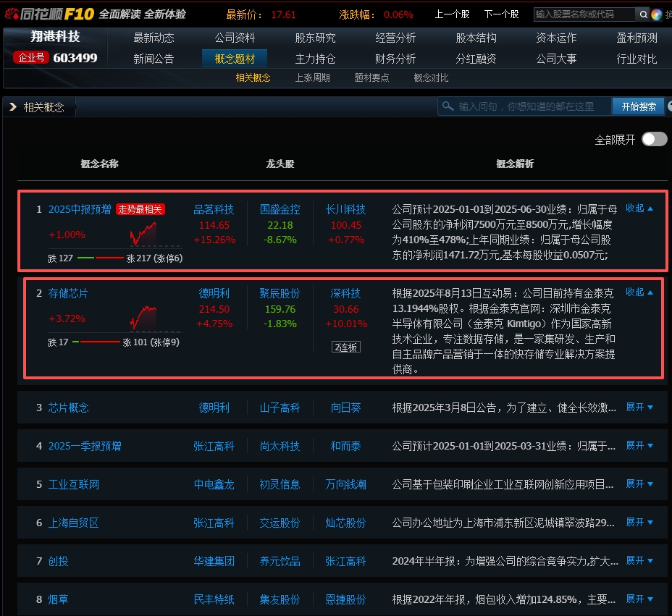This screenshot has width=672, height=616.
Task: Open leading stock 恩捷股份
Action: coord(345,599)
